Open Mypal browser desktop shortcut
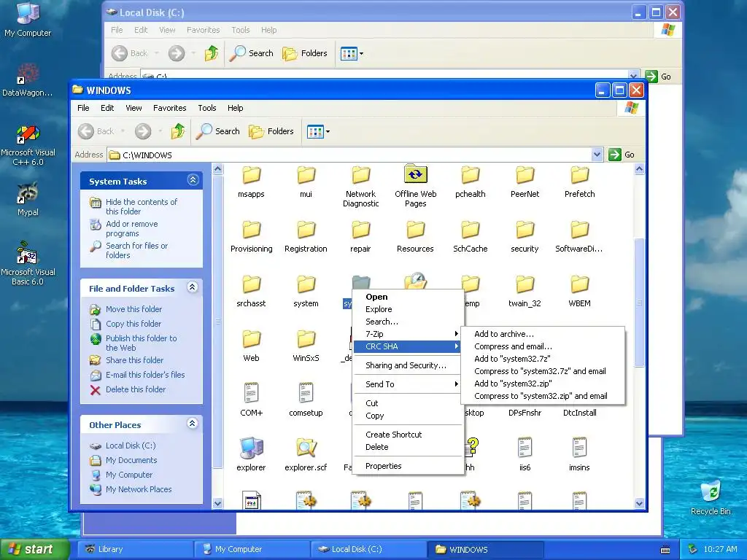Viewport: 747px width, 560px height. click(x=28, y=199)
